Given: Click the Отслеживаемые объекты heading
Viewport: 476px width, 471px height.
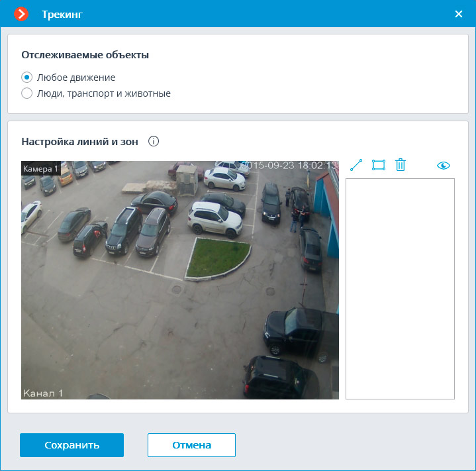Looking at the screenshot, I should point(85,55).
